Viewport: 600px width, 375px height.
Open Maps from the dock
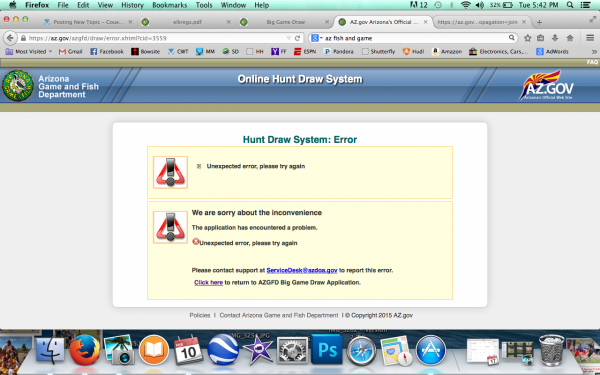click(396, 350)
